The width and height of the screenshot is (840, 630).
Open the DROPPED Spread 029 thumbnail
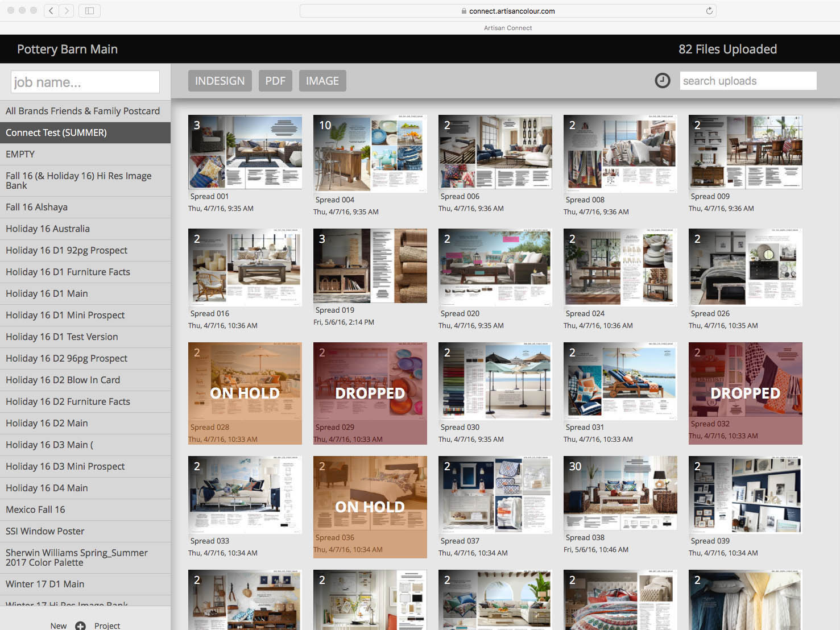click(x=370, y=393)
